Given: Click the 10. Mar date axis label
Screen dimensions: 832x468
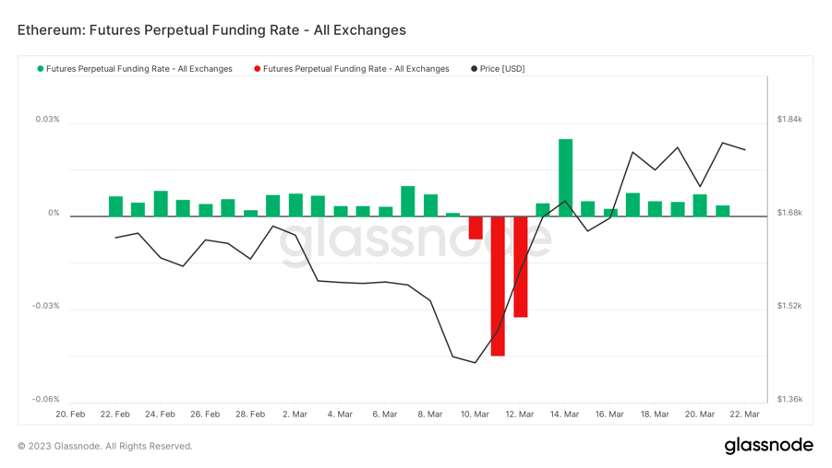Looking at the screenshot, I should pos(475,414).
